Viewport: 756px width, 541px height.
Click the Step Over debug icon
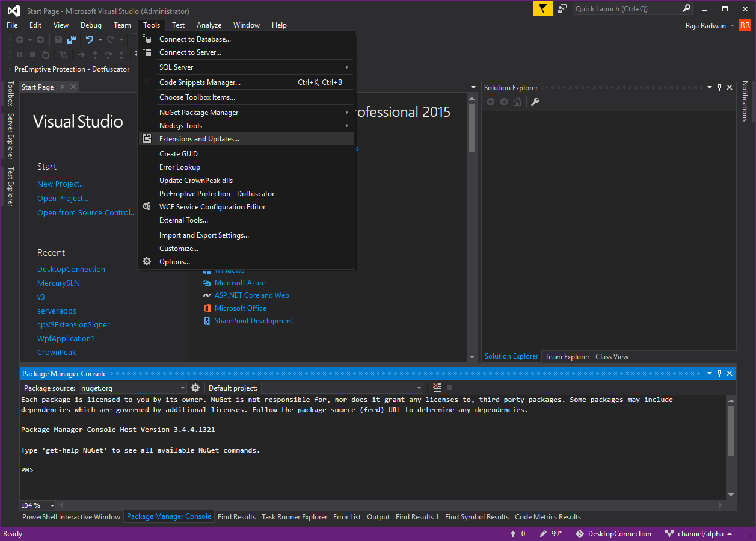coord(108,55)
